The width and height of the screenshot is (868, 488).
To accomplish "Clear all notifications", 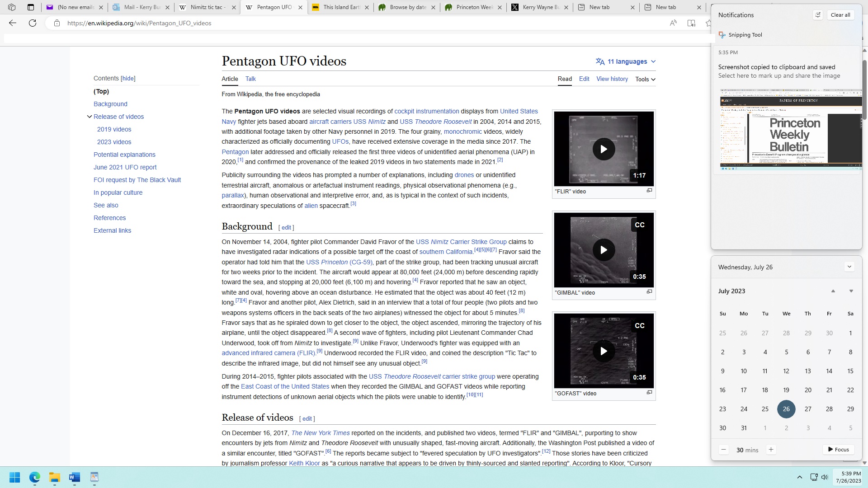I will tap(840, 15).
